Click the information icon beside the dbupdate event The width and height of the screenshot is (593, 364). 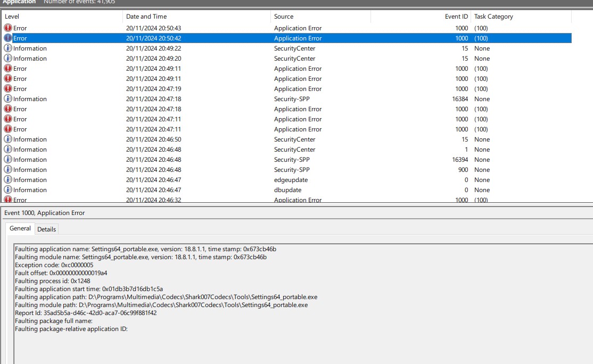click(8, 190)
